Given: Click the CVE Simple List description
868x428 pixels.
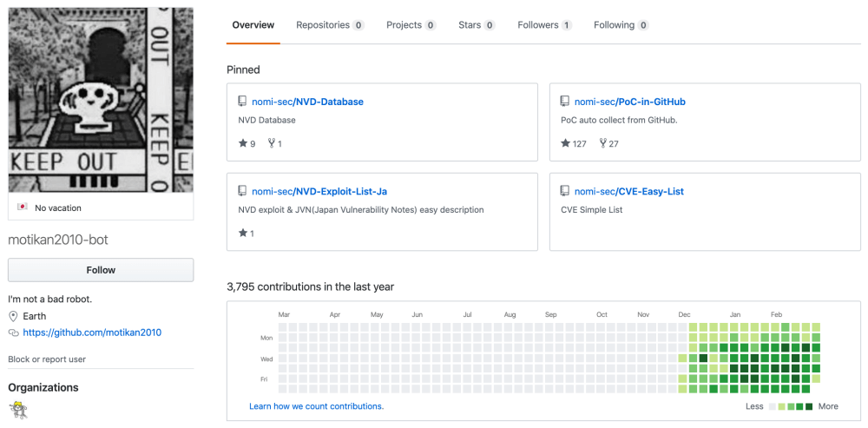Looking at the screenshot, I should tap(592, 210).
